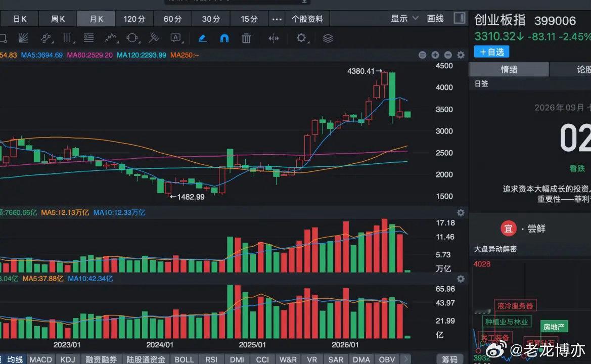
Task: Select the VR indicator tab
Action: 312,359
